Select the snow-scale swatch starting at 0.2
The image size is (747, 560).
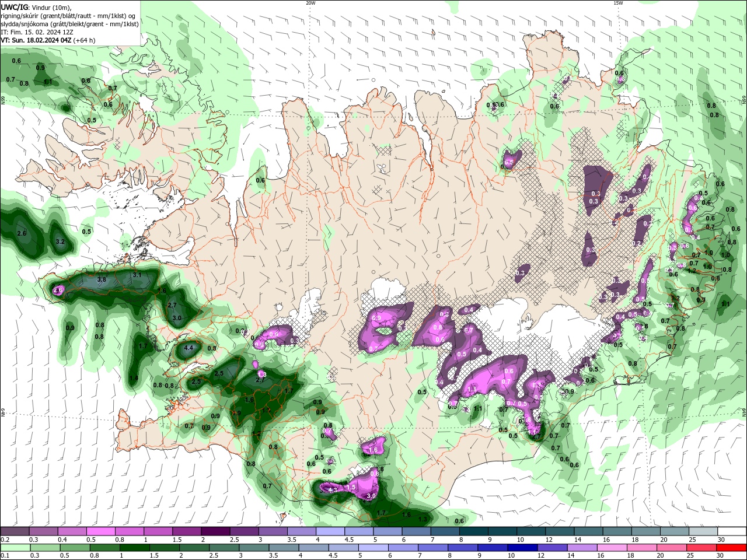(15, 531)
